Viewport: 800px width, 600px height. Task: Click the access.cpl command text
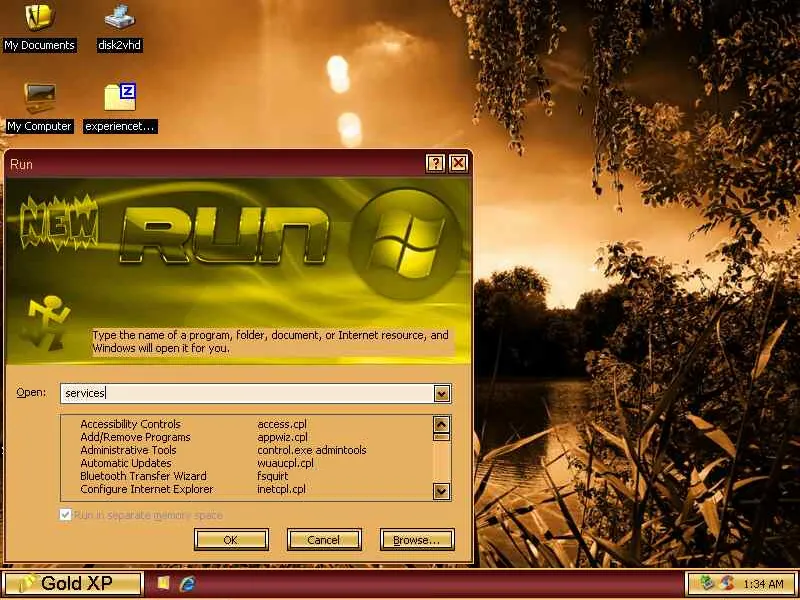click(282, 424)
